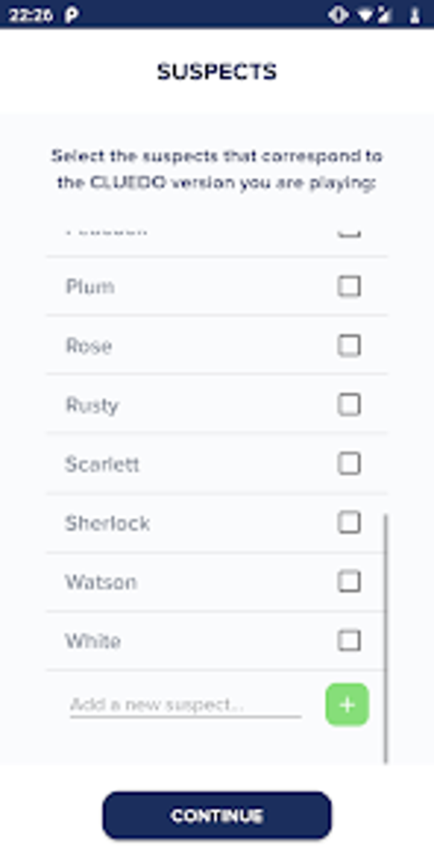The height and width of the screenshot is (868, 434).
Task: Tap the green plus add-suspect button
Action: pyautogui.click(x=347, y=705)
